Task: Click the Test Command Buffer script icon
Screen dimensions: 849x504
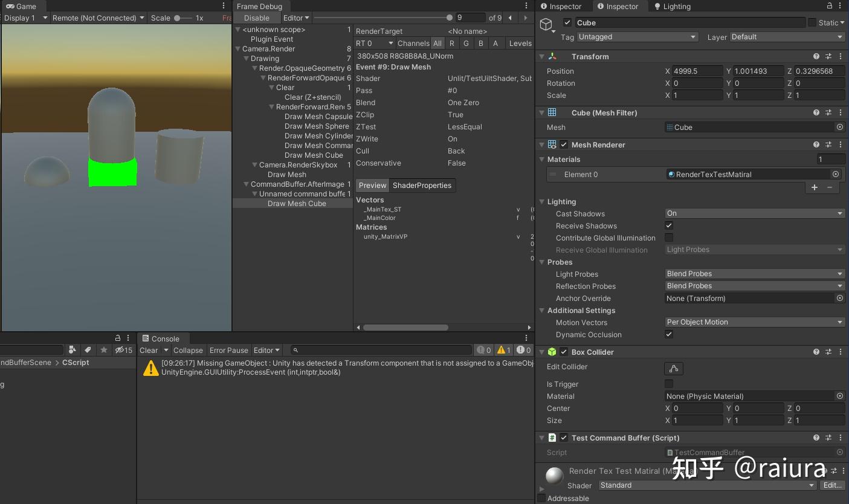Action: pos(552,438)
